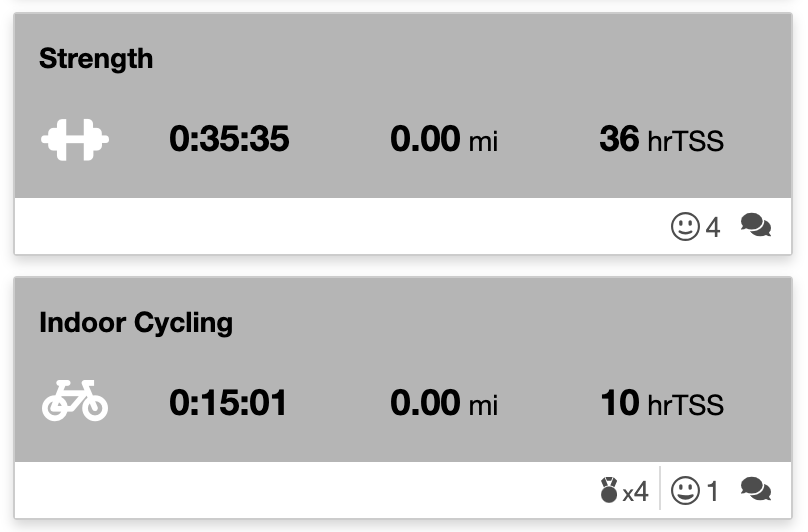Click the smiley face icon on Indoor Cycling

pos(685,491)
